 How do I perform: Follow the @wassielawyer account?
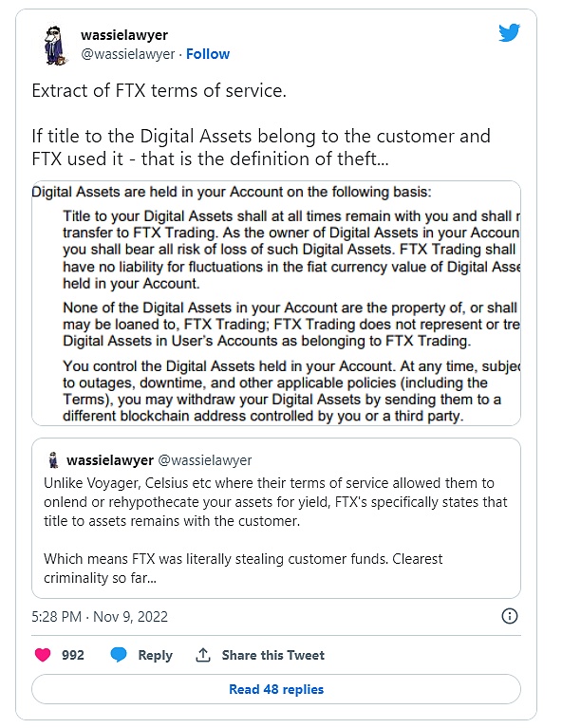click(208, 54)
